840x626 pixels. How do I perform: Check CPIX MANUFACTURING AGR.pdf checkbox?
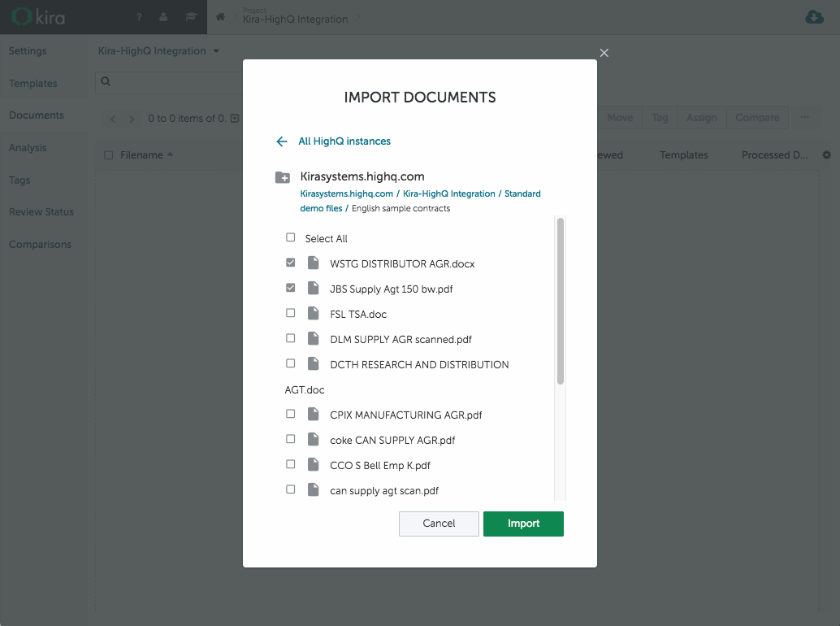click(290, 414)
